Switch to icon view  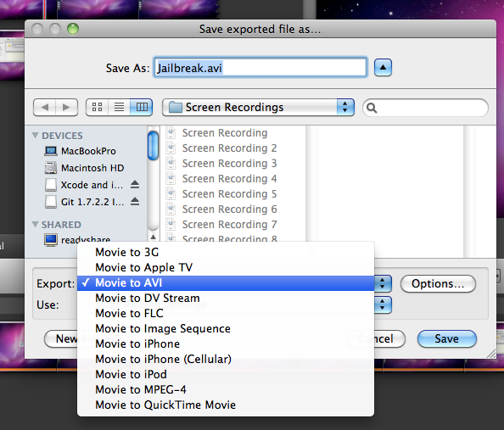click(x=97, y=107)
